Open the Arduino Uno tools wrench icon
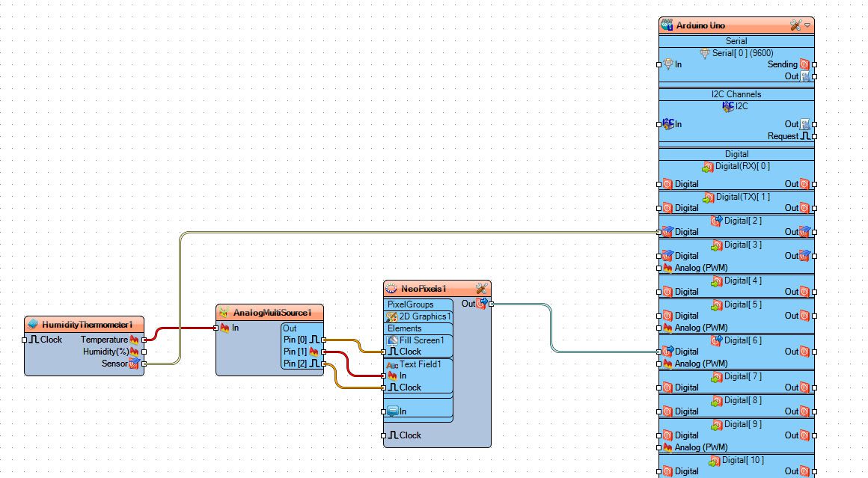Screen dimensions: 868x478 [x=795, y=25]
